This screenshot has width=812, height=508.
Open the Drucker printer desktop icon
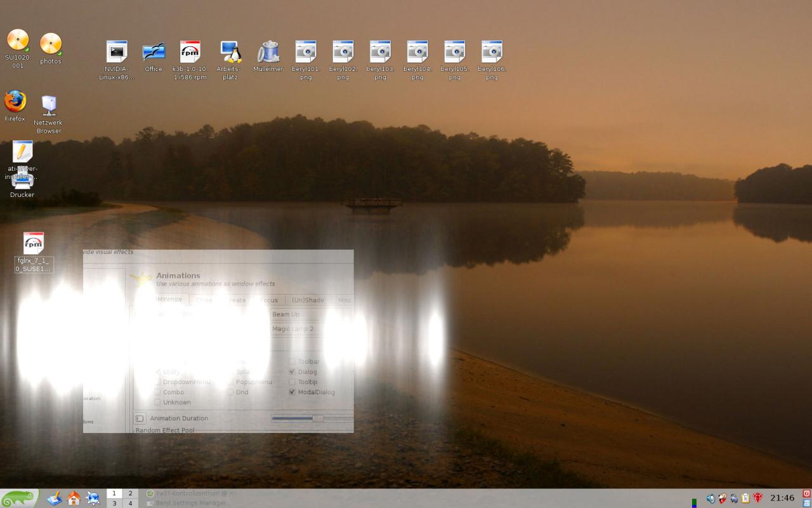[x=22, y=183]
